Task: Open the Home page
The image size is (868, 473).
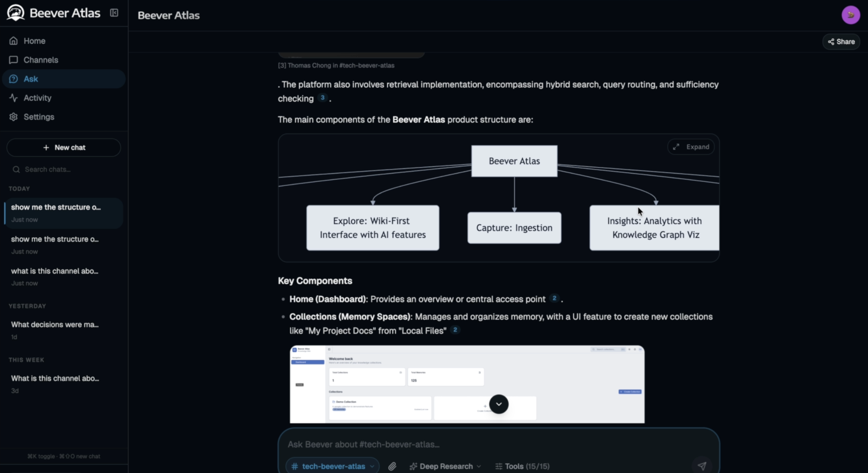Action: 64,41
